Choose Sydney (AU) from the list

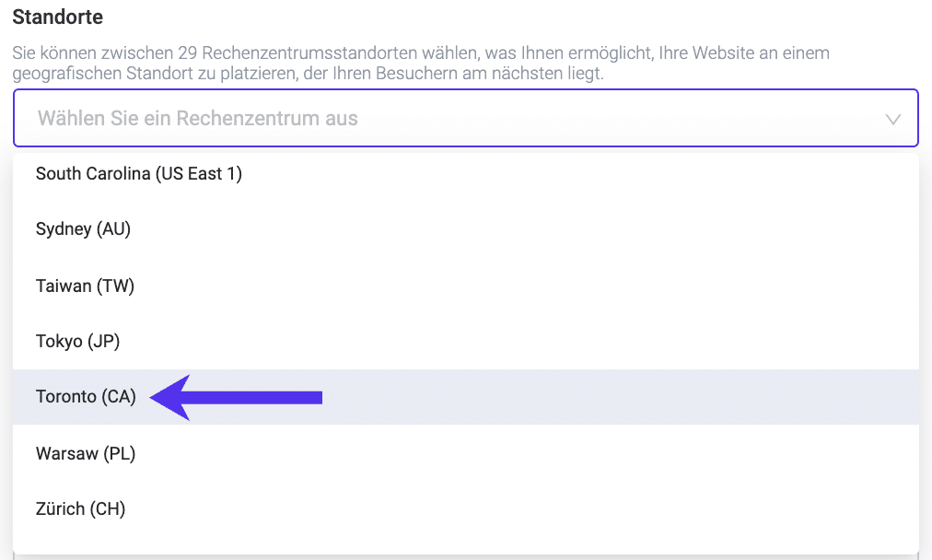coord(84,229)
